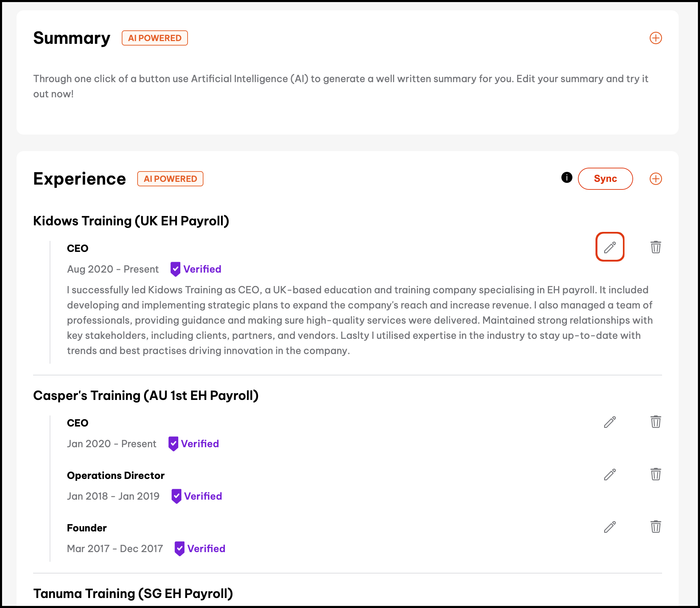Screen dimensions: 700x608
Task: Edit the Casper's Training CEO entry
Action: tap(610, 422)
